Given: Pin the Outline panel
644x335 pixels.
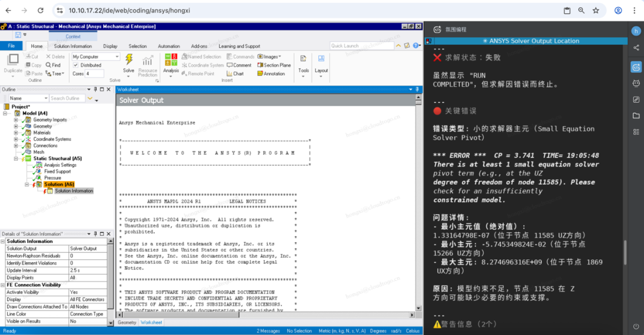Looking at the screenshot, I should [95, 90].
